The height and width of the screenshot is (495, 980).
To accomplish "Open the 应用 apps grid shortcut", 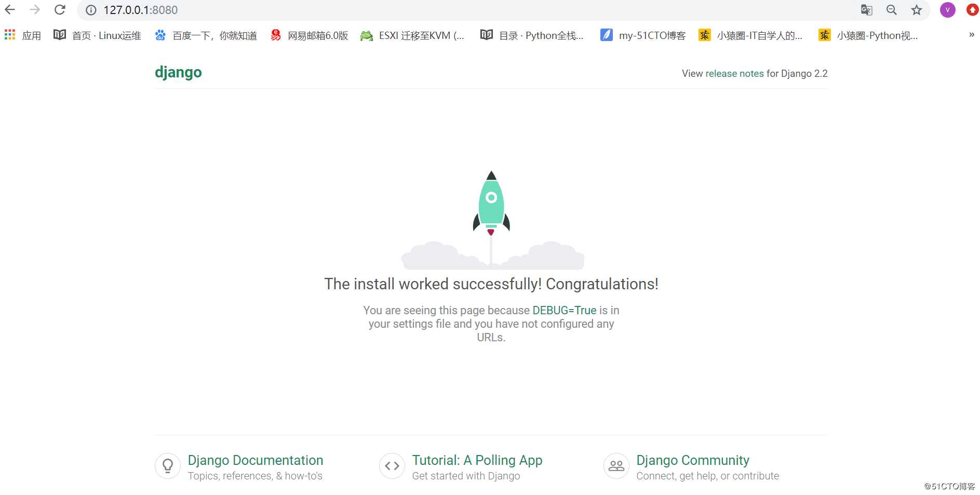I will (23, 35).
